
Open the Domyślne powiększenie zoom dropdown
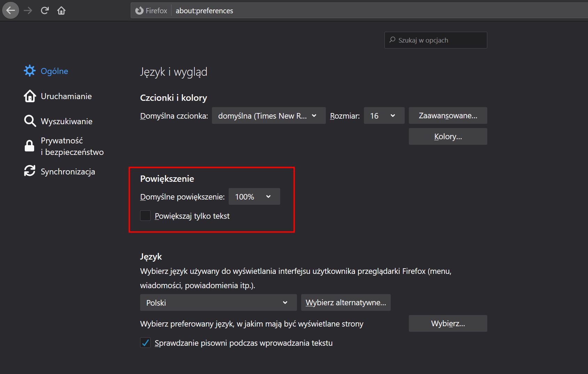coord(254,196)
